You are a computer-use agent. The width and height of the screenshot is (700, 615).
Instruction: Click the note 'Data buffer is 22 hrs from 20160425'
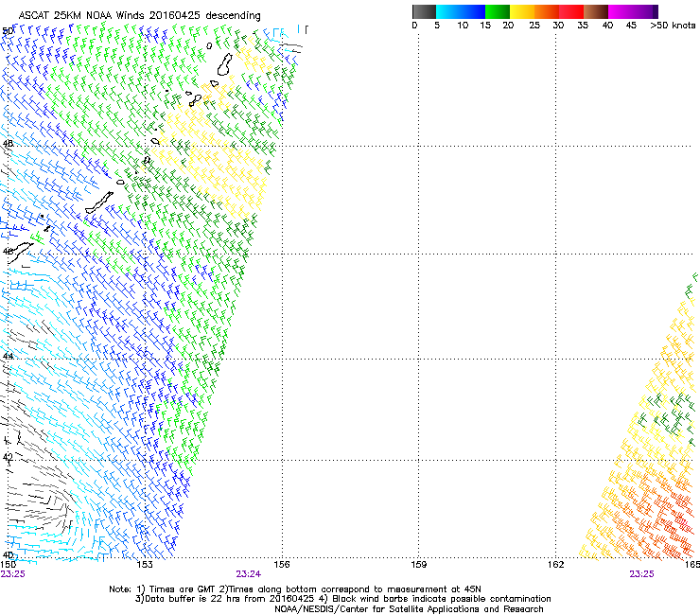tap(228, 599)
